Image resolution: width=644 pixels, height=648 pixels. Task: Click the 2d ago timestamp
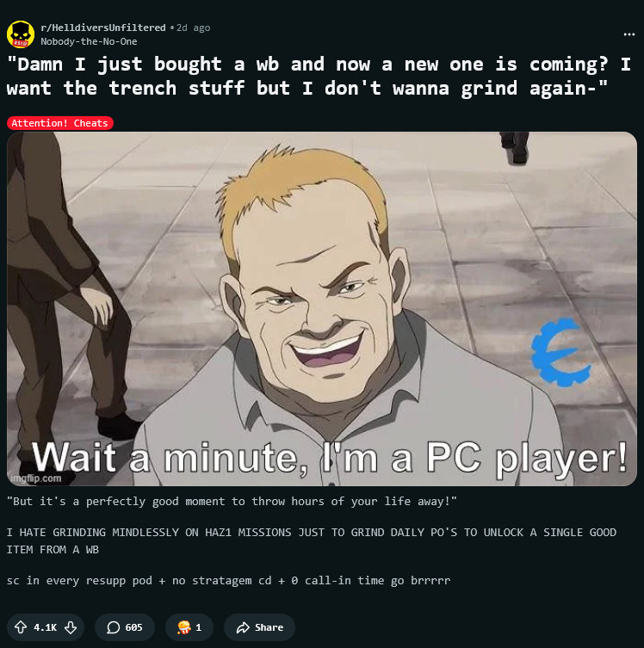(x=194, y=28)
